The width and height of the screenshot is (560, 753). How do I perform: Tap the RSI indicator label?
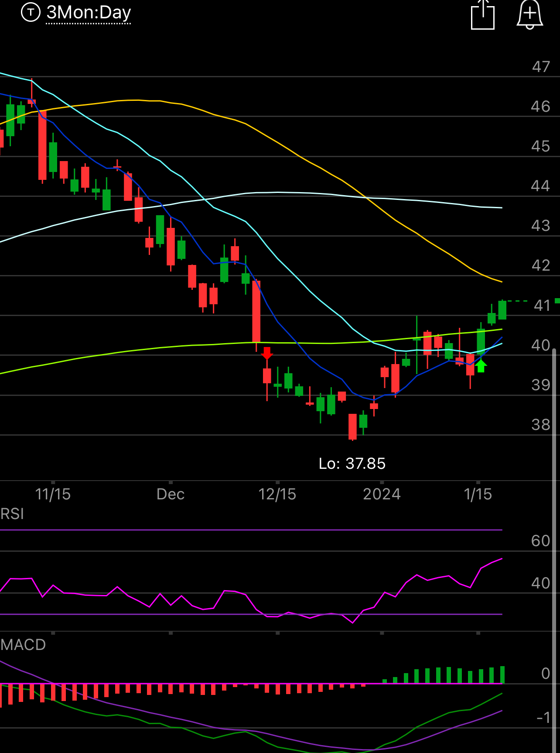click(x=12, y=514)
